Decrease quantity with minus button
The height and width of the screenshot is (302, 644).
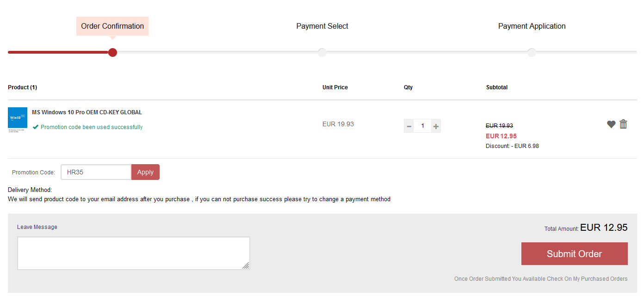coord(409,126)
